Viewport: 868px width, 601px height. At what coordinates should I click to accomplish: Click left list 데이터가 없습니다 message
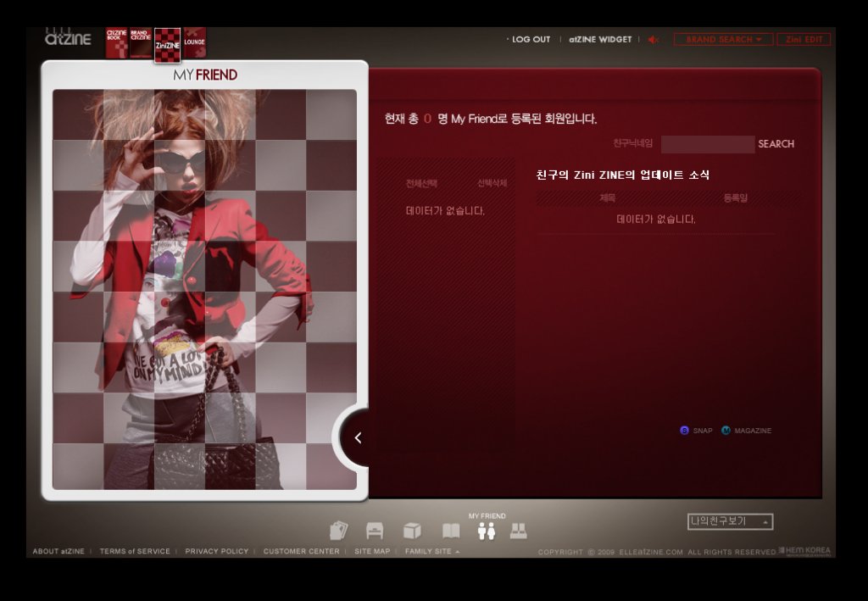click(x=445, y=211)
